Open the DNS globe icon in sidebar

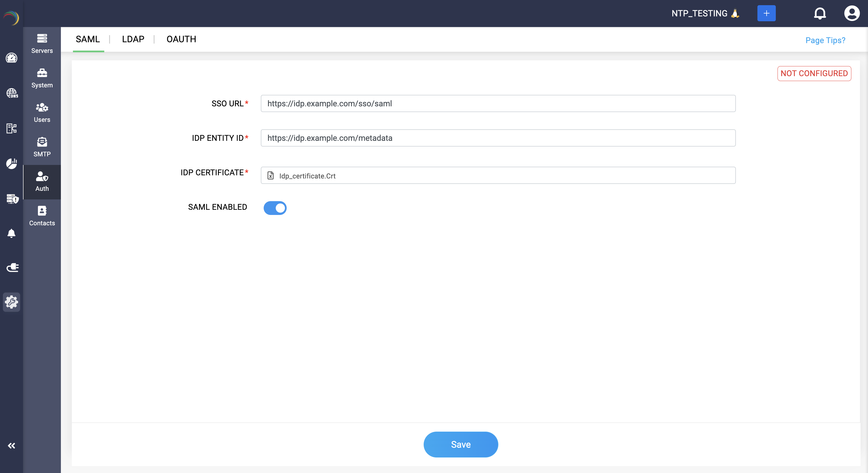pos(12,93)
